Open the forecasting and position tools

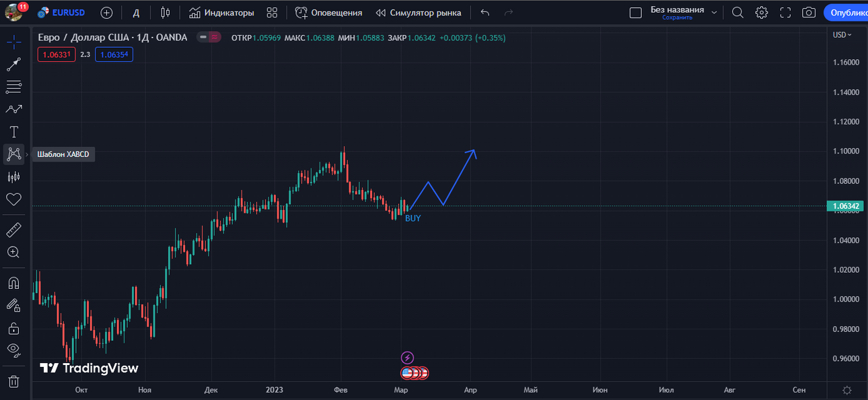(x=13, y=176)
